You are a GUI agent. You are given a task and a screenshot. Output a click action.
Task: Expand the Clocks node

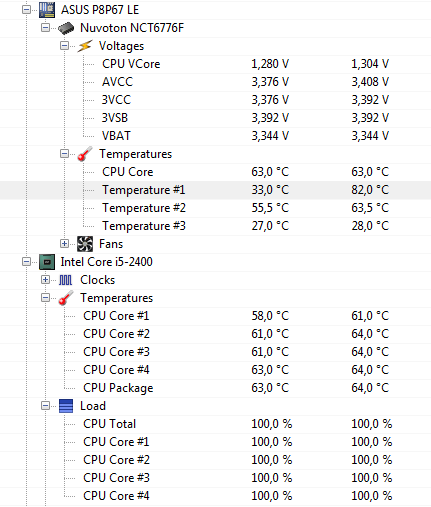[x=45, y=280]
